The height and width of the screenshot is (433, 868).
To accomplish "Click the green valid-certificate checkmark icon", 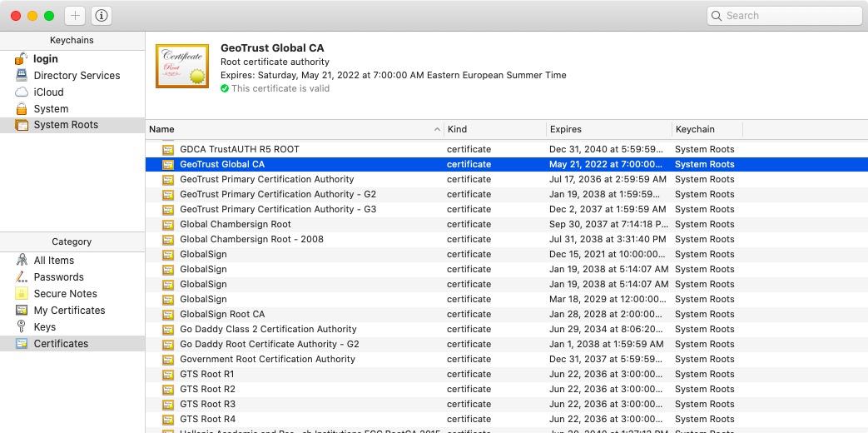I will (224, 88).
